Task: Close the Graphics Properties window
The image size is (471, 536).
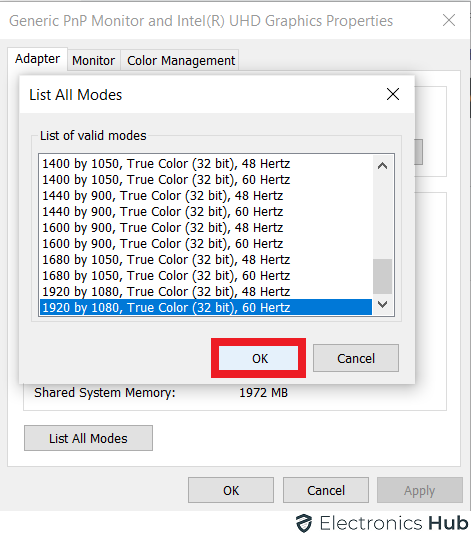Action: tap(449, 20)
